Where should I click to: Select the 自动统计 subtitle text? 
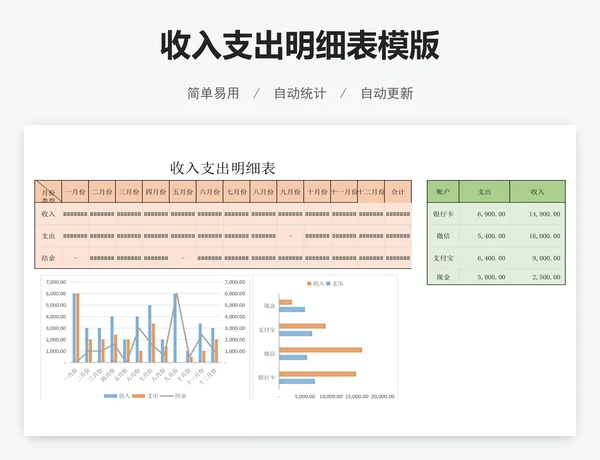click(300, 93)
